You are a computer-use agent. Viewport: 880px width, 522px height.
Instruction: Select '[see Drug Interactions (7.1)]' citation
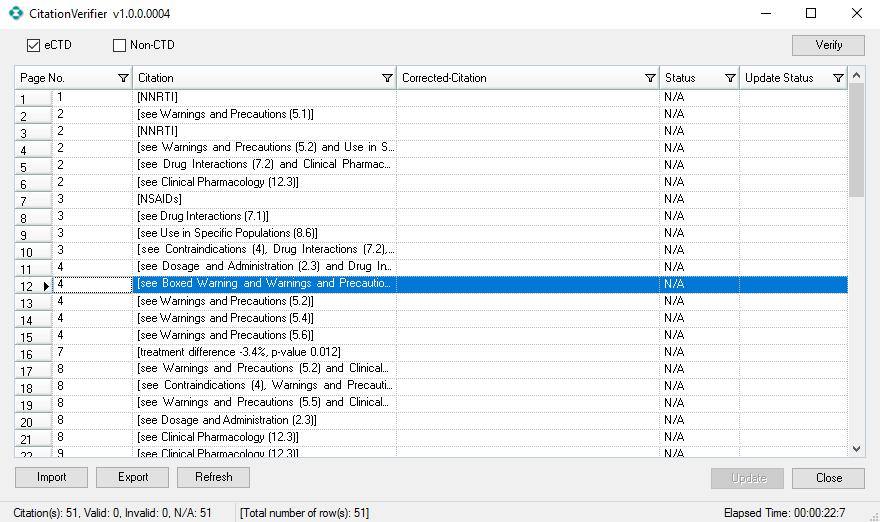[x=264, y=216]
